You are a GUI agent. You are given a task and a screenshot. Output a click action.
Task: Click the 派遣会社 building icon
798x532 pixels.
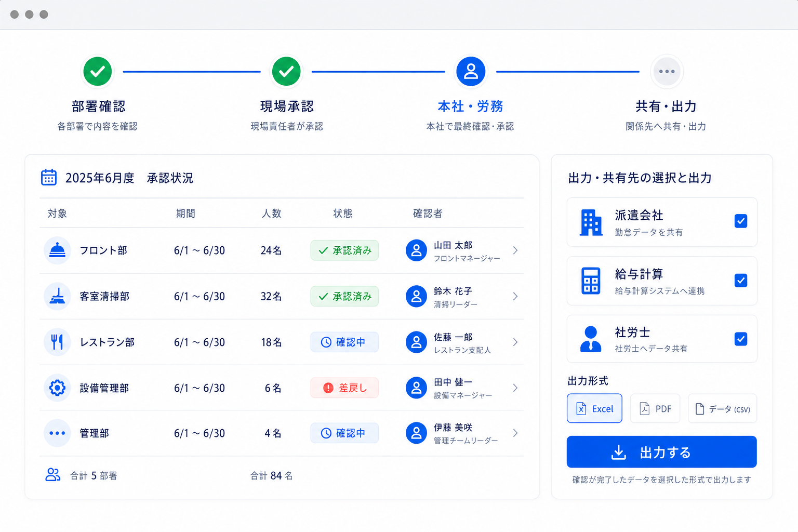(591, 222)
